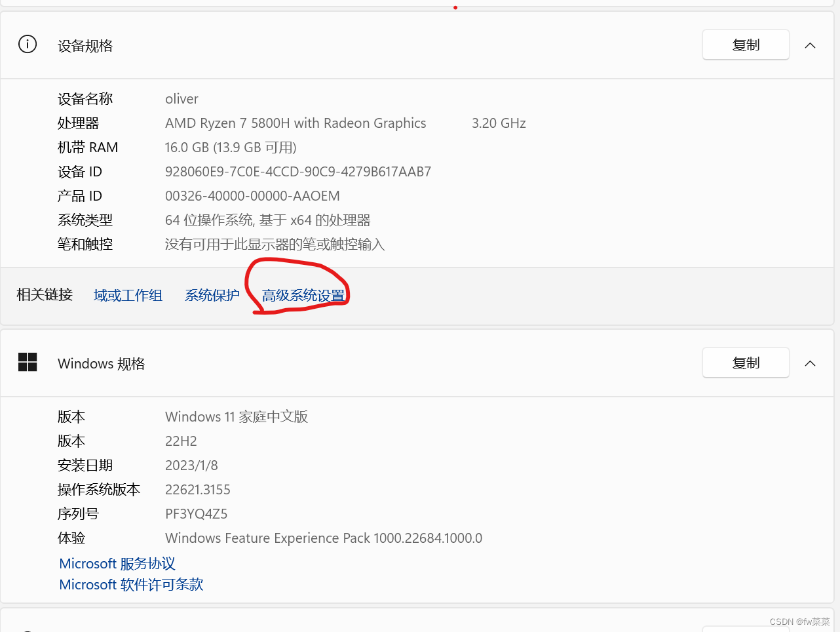Click the 设备 ID value text
Viewport: 840px width, 632px height.
298,171
